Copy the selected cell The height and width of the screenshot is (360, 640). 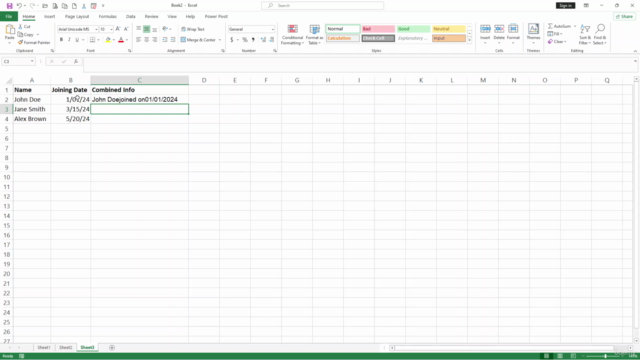pos(26,35)
